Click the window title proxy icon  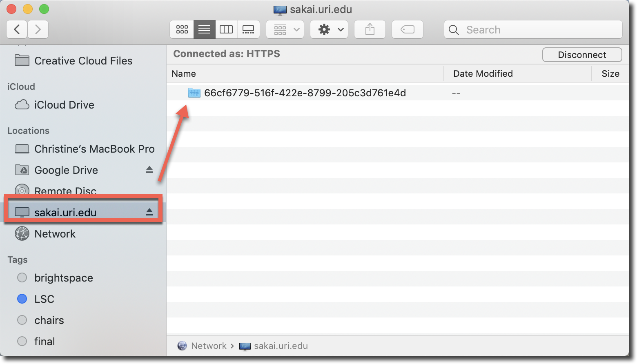pyautogui.click(x=280, y=10)
